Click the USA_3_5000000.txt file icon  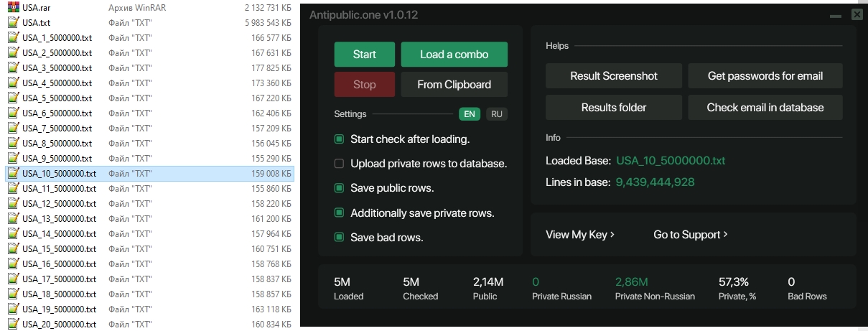click(13, 67)
